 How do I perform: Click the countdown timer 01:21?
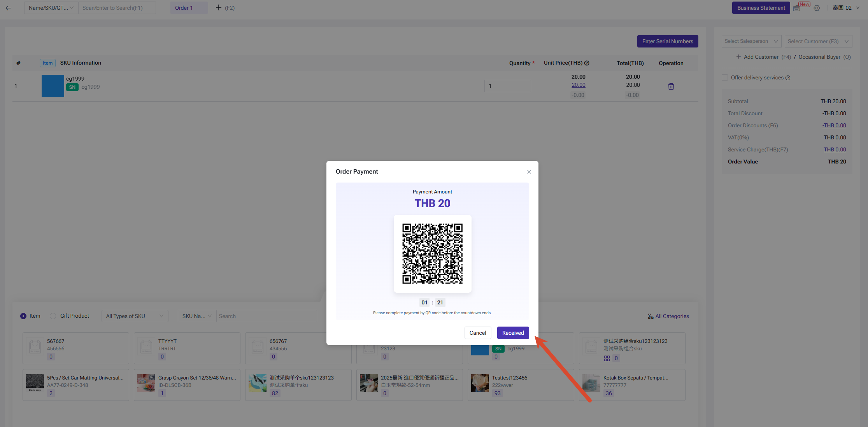[432, 302]
